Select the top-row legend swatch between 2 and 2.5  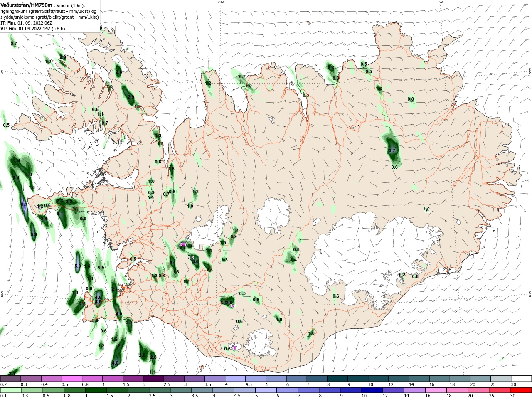click(153, 379)
